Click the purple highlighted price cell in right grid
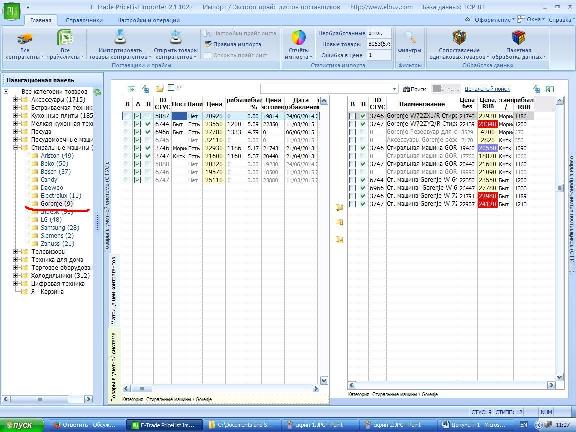The height and width of the screenshot is (432, 576). click(x=487, y=148)
